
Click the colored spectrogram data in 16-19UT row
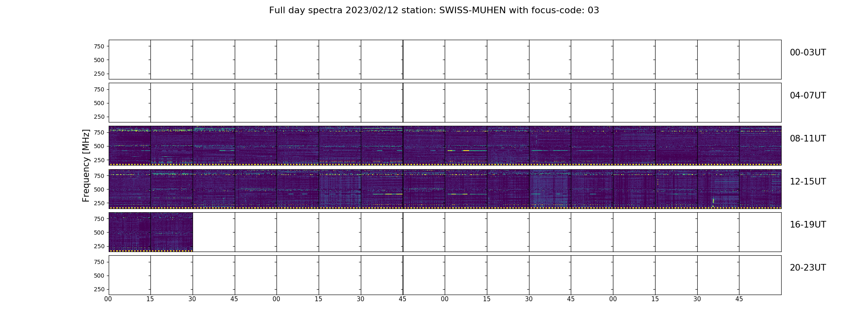click(150, 232)
